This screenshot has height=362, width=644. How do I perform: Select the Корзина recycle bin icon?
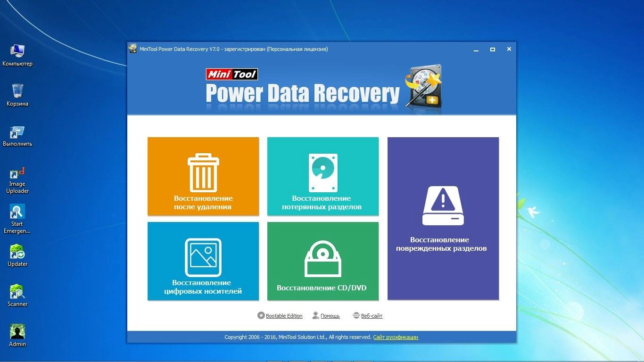[17, 95]
